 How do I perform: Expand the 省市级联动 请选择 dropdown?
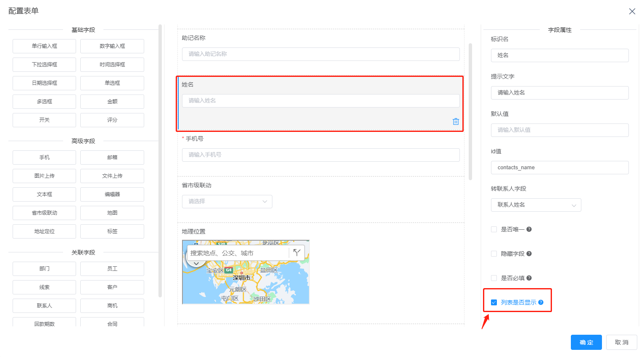[227, 202]
